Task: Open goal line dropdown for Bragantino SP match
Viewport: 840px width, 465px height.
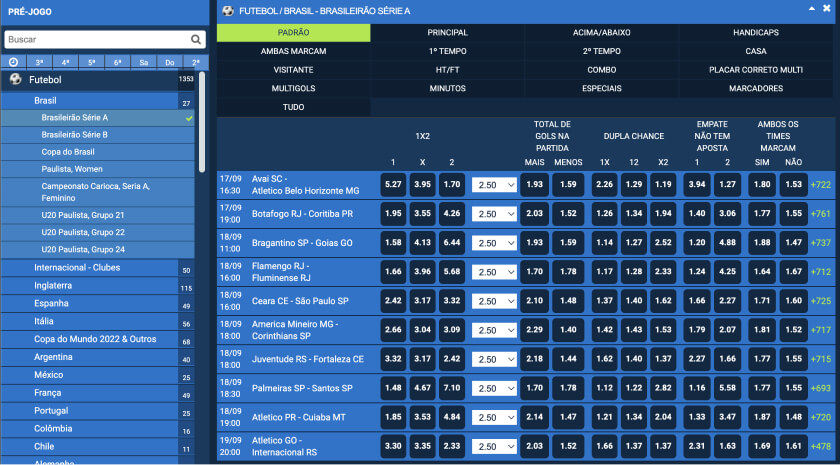Action: 494,243
